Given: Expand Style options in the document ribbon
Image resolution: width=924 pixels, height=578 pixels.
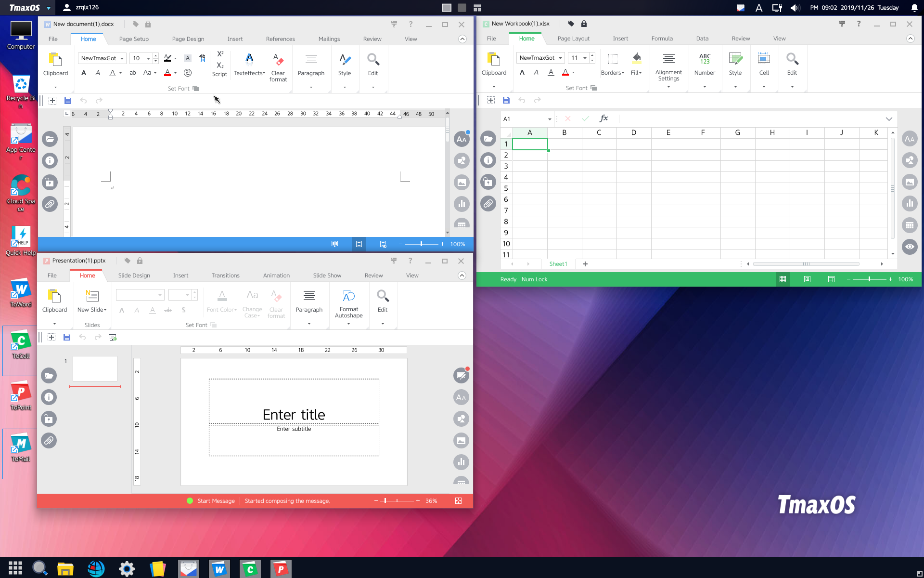Looking at the screenshot, I should (345, 87).
